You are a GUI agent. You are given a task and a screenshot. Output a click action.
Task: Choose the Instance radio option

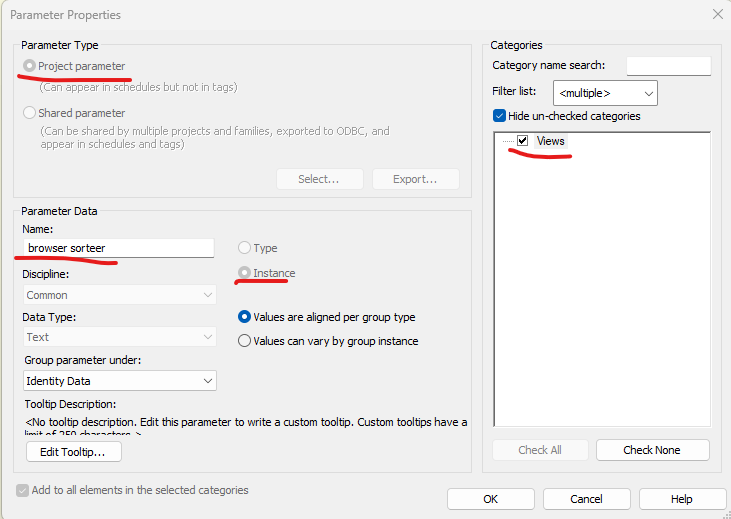(x=244, y=273)
